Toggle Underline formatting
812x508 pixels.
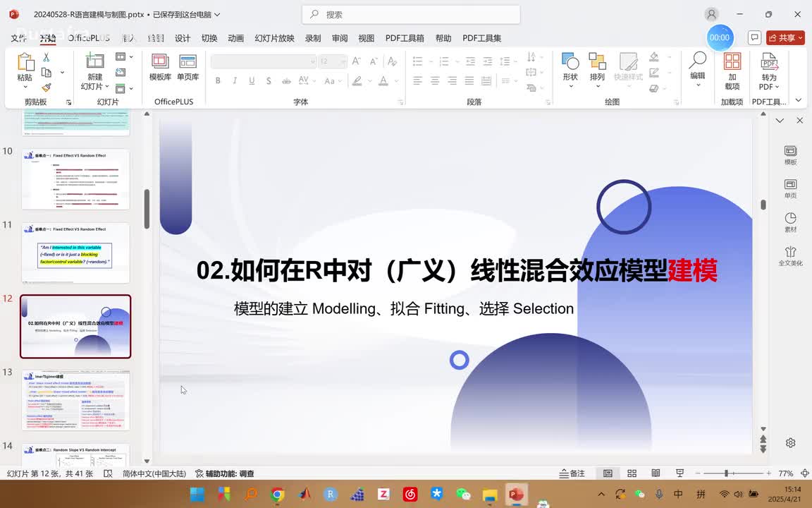(x=252, y=81)
